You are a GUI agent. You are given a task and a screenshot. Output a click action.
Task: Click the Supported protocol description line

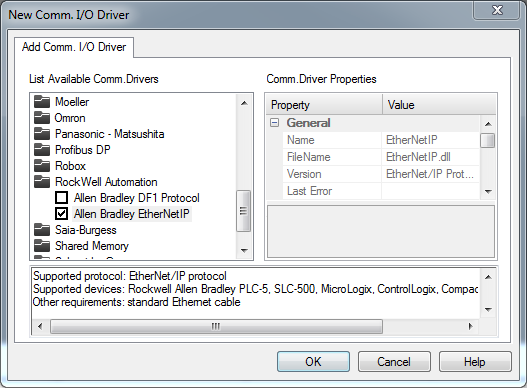click(130, 276)
